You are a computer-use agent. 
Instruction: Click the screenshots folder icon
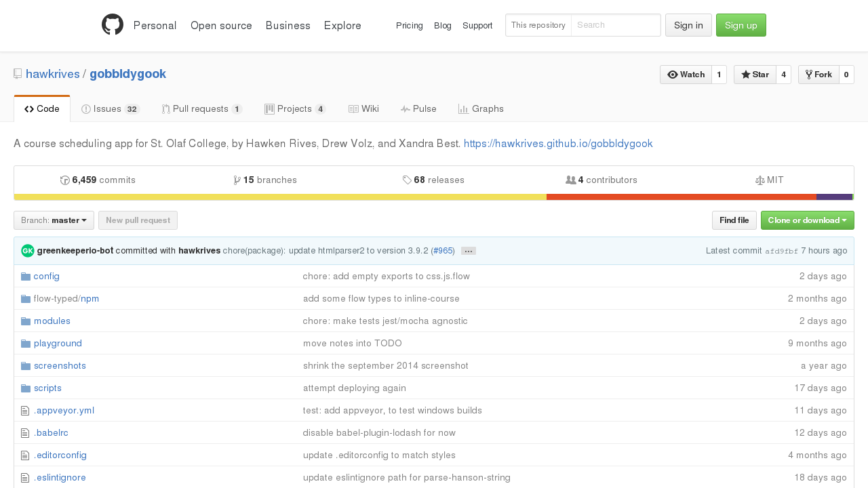pos(26,366)
